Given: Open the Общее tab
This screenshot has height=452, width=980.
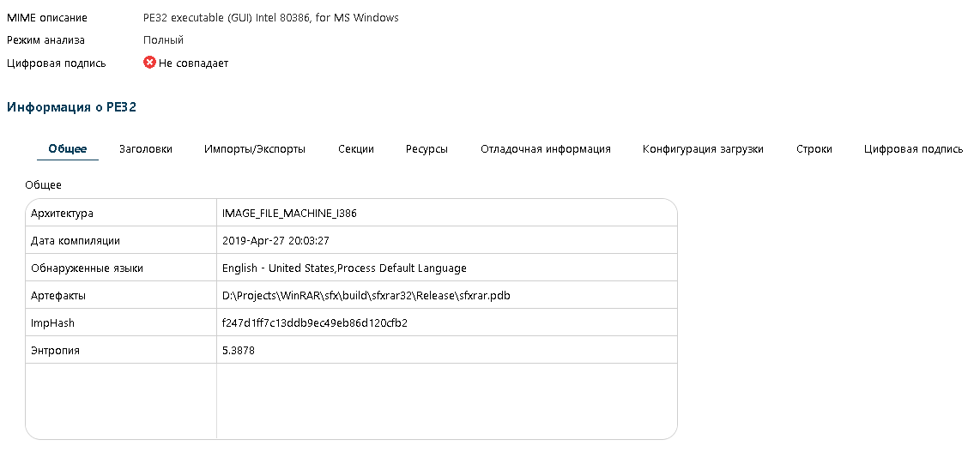Looking at the screenshot, I should pyautogui.click(x=68, y=149).
